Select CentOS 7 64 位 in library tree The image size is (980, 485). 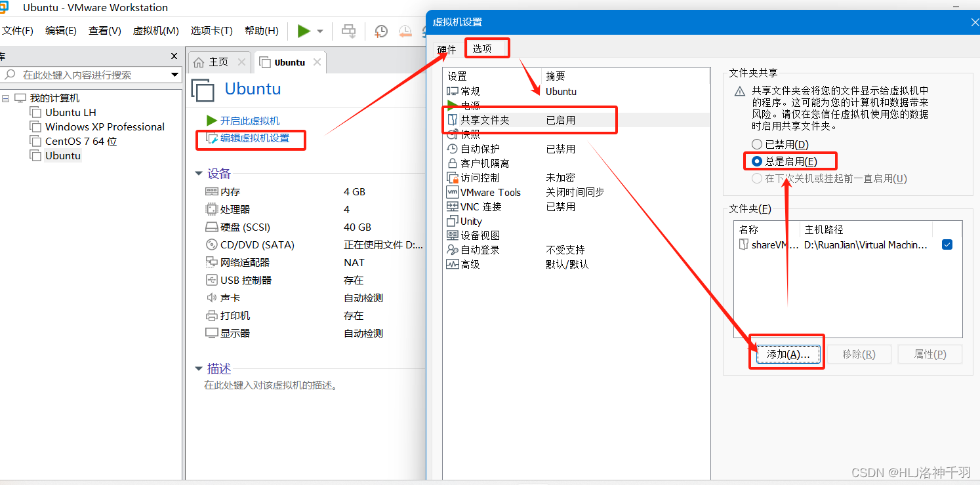[x=81, y=142]
